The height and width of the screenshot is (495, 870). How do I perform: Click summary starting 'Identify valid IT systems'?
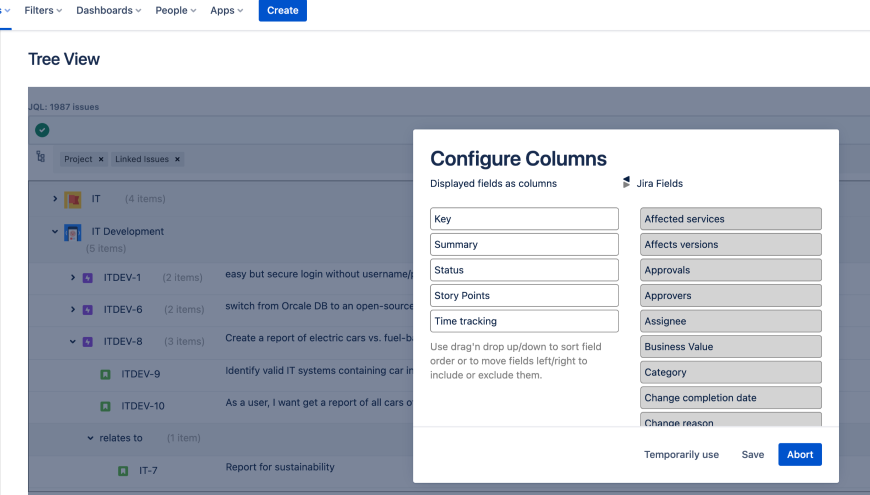click(319, 371)
